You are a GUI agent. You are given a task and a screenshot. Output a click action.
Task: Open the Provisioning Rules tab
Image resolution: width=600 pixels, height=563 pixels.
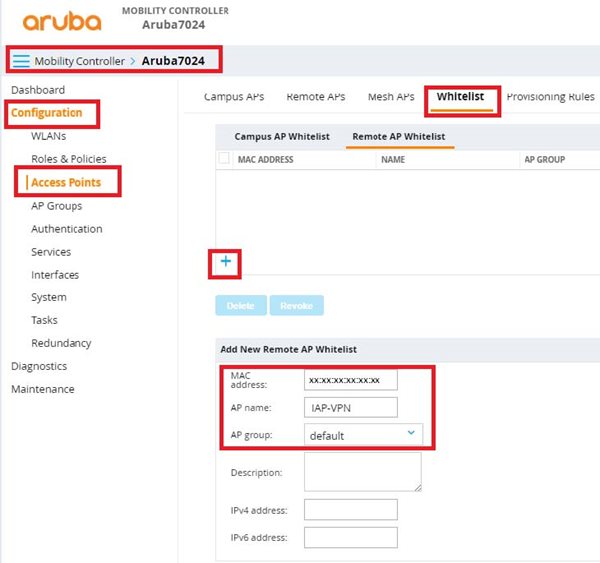pos(551,97)
